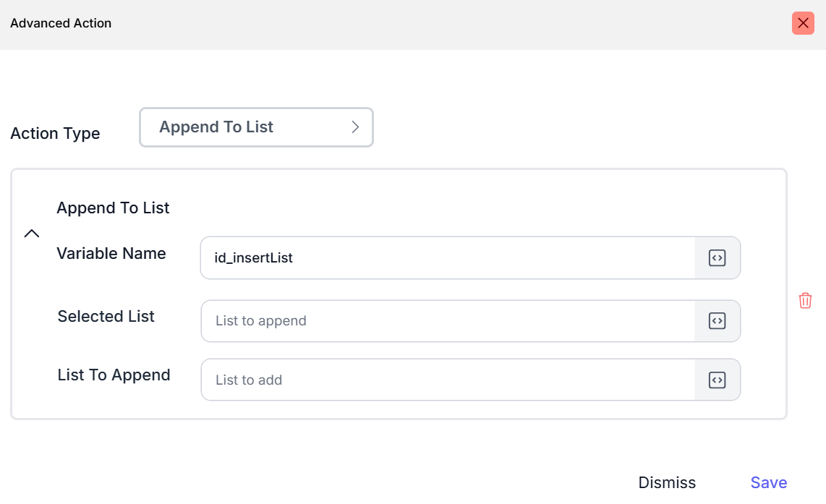
Task: Save the advanced action
Action: (768, 482)
